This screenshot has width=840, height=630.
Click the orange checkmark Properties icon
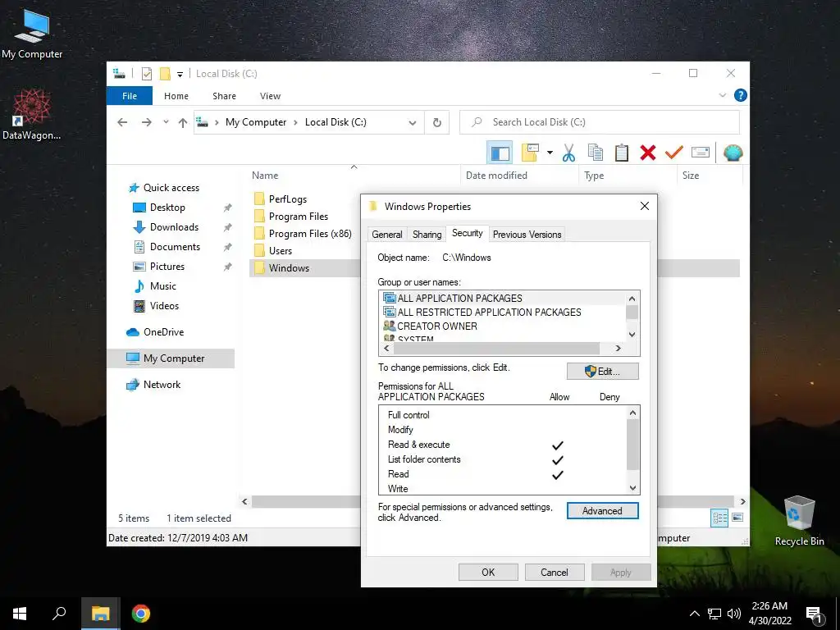pyautogui.click(x=674, y=153)
